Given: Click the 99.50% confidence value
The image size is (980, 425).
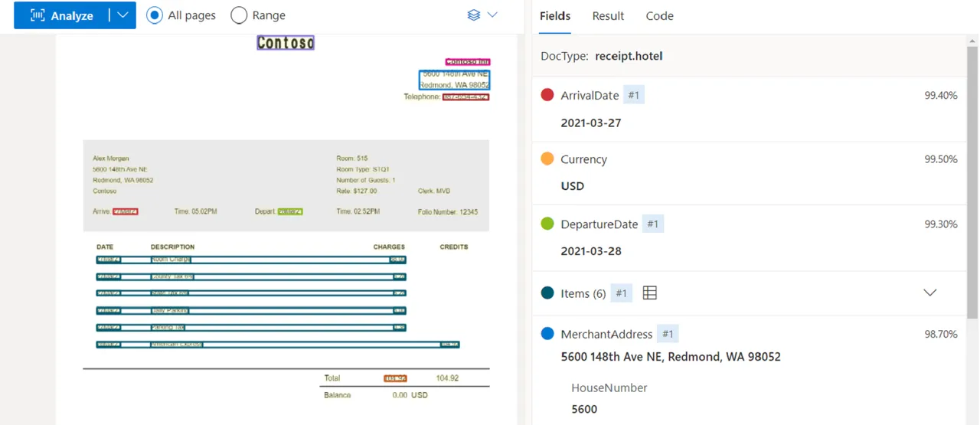Looking at the screenshot, I should pos(941,159).
